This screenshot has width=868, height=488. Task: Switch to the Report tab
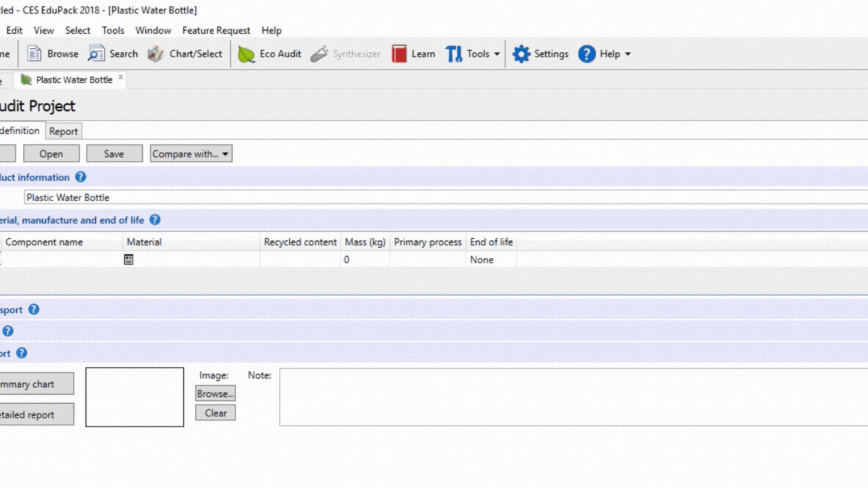[63, 131]
